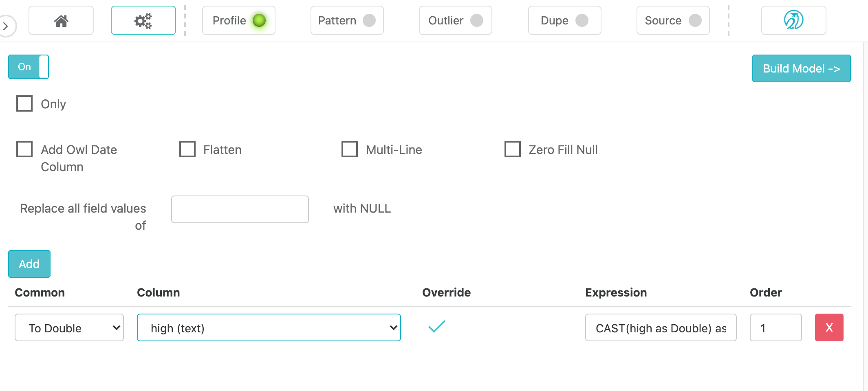
Task: Open the high (text) column dropdown
Action: tap(269, 327)
